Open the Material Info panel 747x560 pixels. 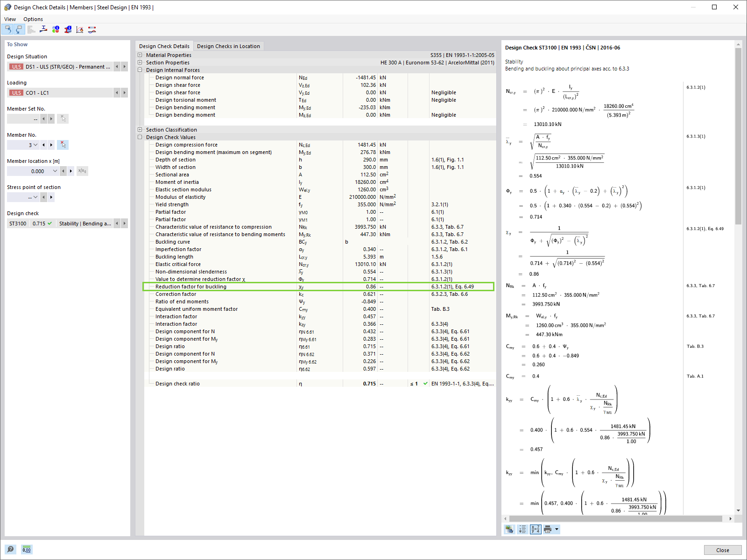[56, 29]
